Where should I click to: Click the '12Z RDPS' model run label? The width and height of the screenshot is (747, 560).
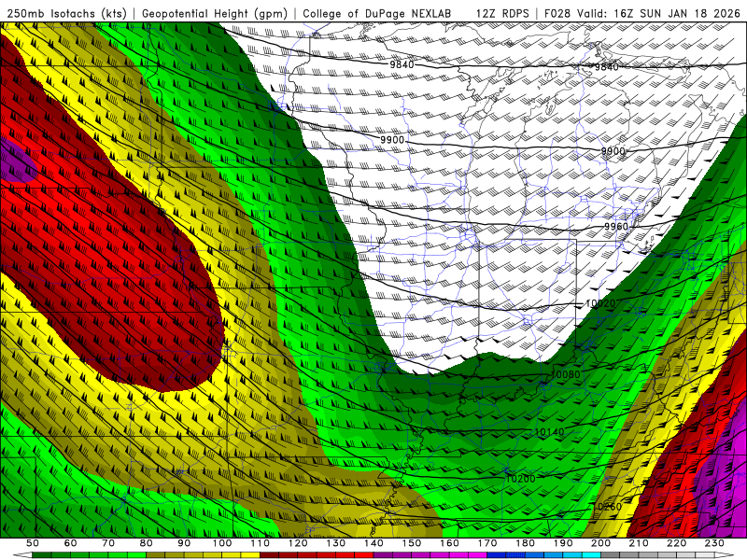(502, 13)
